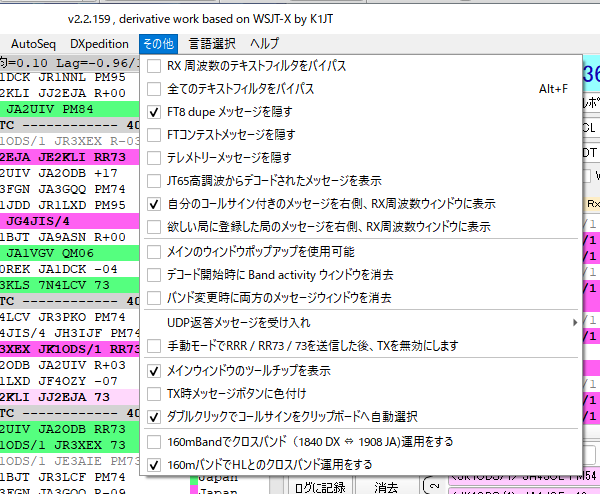
Task: Open the ヘルプ help menu
Action: [x=264, y=44]
